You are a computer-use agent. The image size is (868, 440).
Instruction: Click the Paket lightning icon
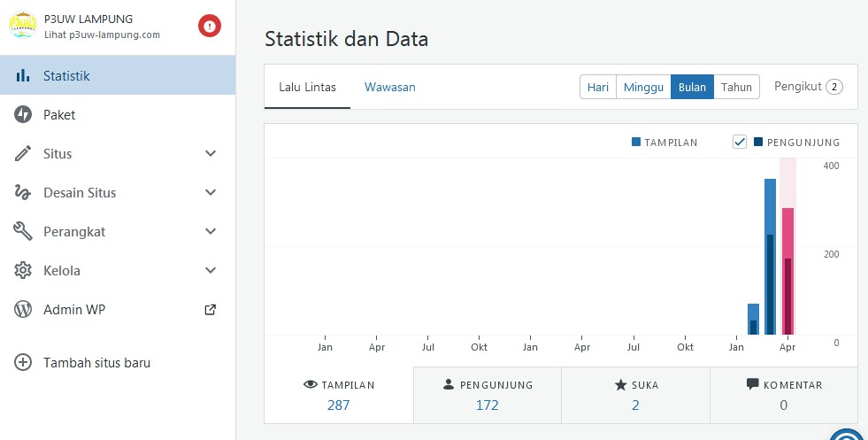[23, 115]
